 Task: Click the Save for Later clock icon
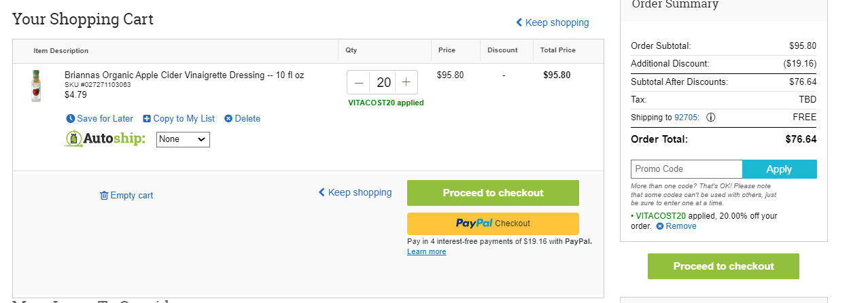click(71, 119)
